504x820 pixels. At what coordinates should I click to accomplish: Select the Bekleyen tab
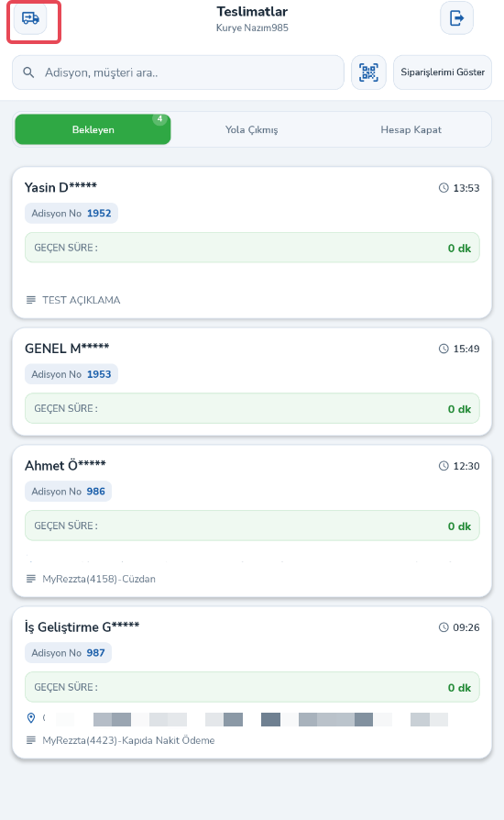pos(93,129)
